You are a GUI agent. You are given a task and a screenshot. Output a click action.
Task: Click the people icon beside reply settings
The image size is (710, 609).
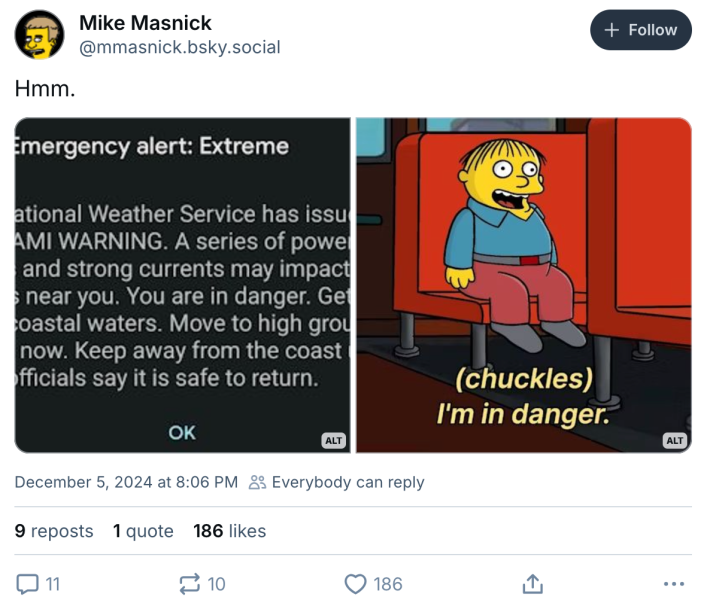[257, 482]
